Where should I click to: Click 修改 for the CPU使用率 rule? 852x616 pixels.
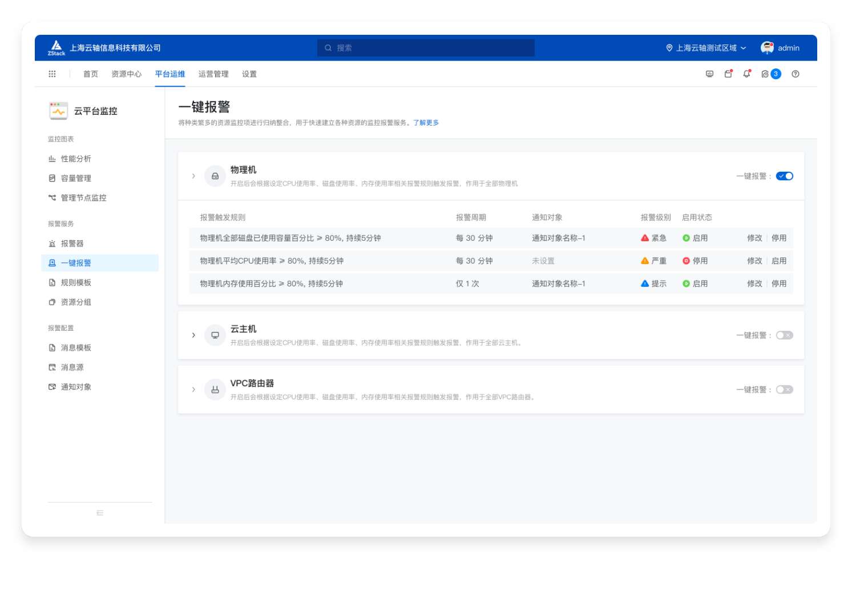tap(754, 261)
